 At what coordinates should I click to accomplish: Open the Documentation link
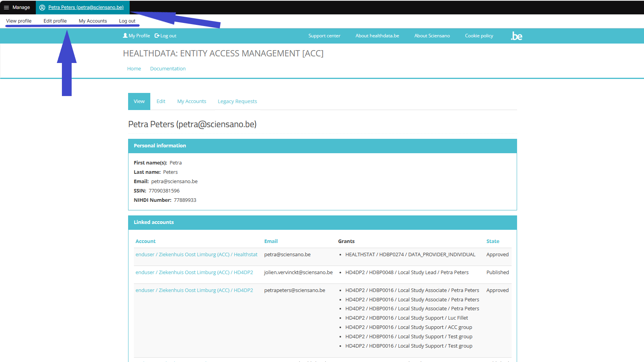click(x=168, y=69)
